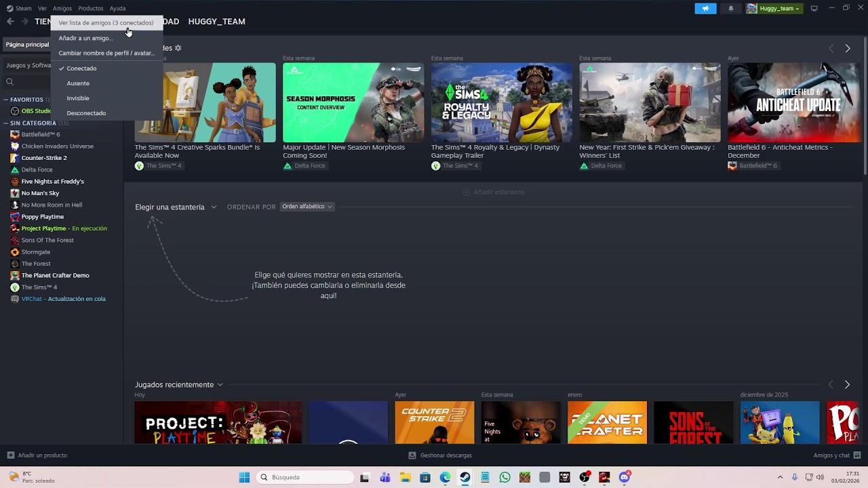The height and width of the screenshot is (488, 868).
Task: Open the Windows Start menu
Action: (244, 477)
